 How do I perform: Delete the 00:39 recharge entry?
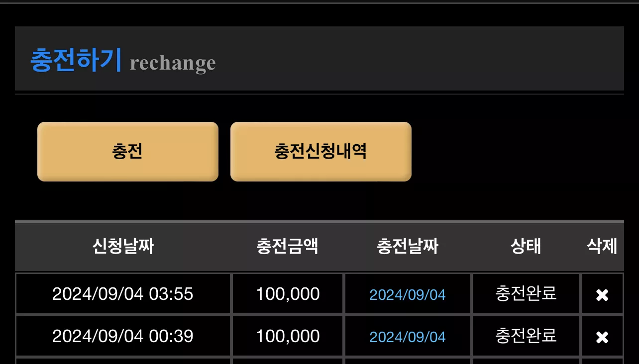pos(602,338)
